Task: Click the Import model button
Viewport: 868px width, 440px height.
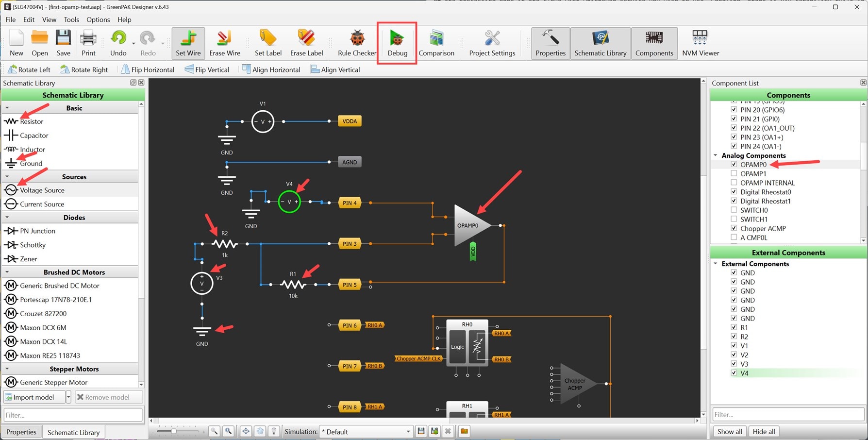Action: point(34,397)
